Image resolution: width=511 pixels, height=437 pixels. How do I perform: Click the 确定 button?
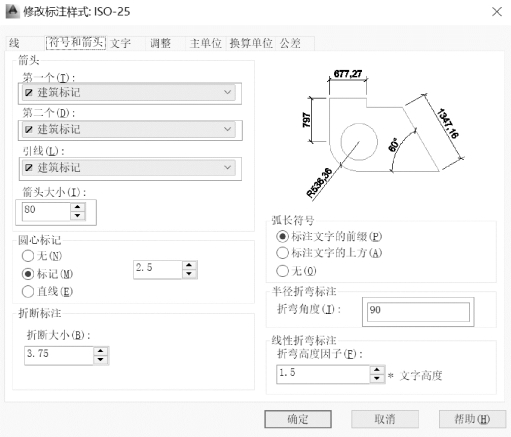(x=298, y=419)
